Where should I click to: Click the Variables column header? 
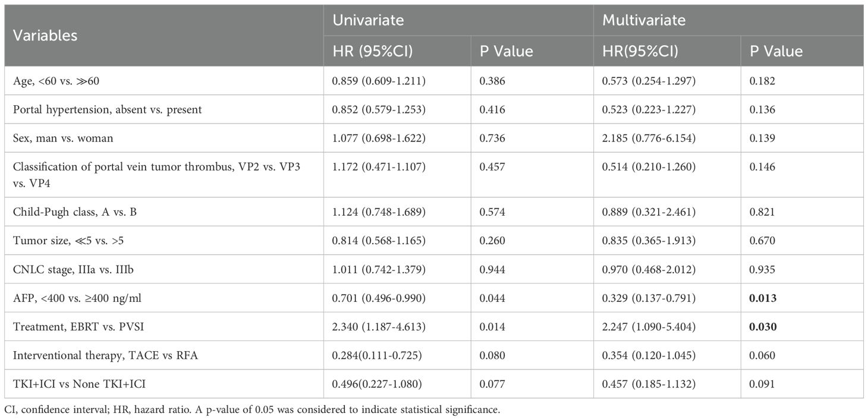coord(46,35)
